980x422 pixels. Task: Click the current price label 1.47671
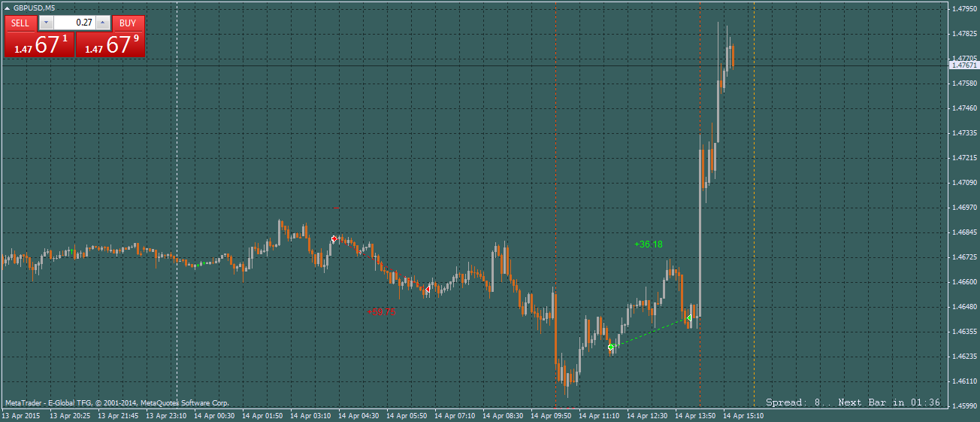point(964,65)
